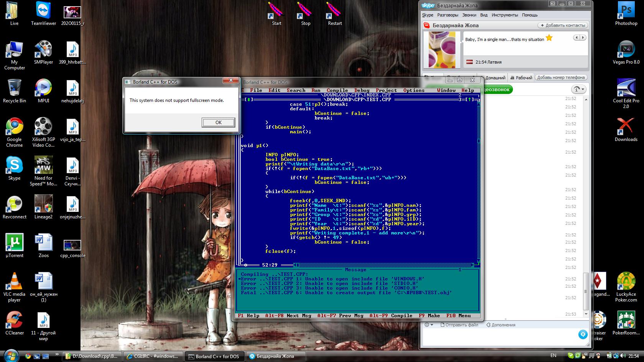This screenshot has height=362, width=644.
Task: Click the Windows Start orb
Action: [11, 356]
